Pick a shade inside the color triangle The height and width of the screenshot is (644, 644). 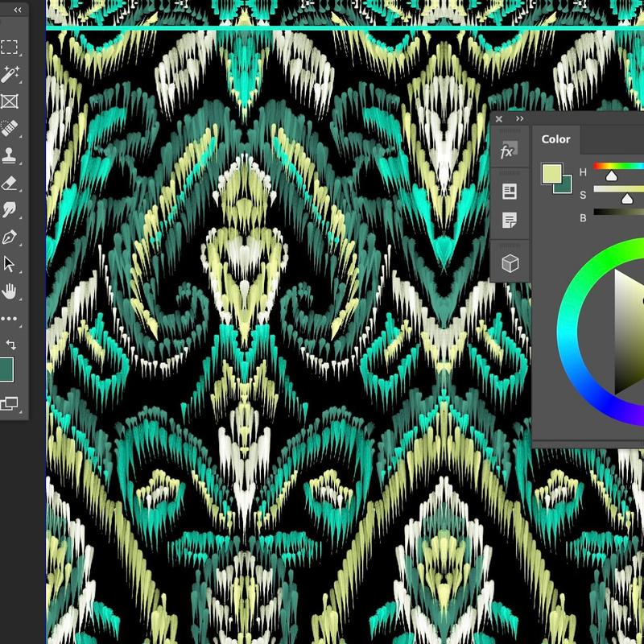click(x=628, y=332)
